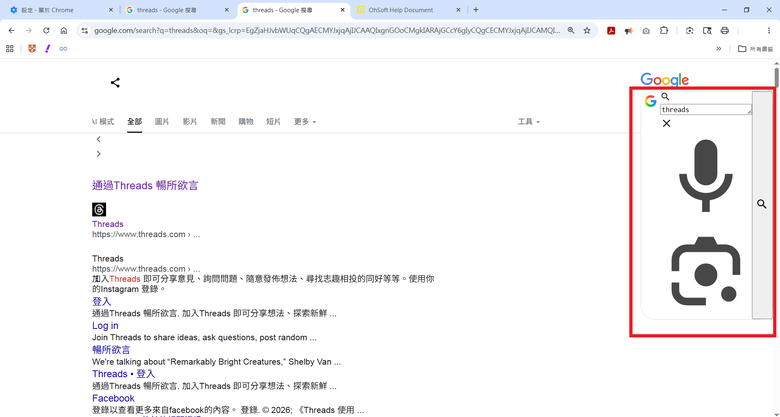Print the page using printer icon

click(725, 30)
